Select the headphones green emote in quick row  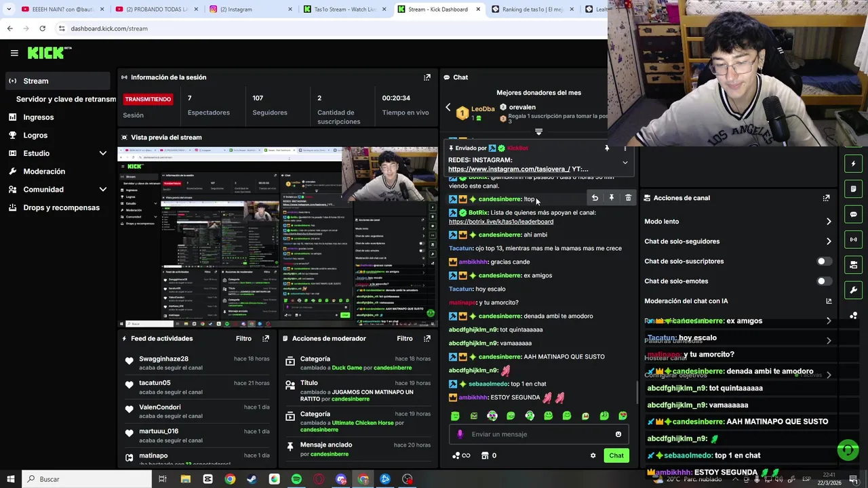(x=530, y=415)
